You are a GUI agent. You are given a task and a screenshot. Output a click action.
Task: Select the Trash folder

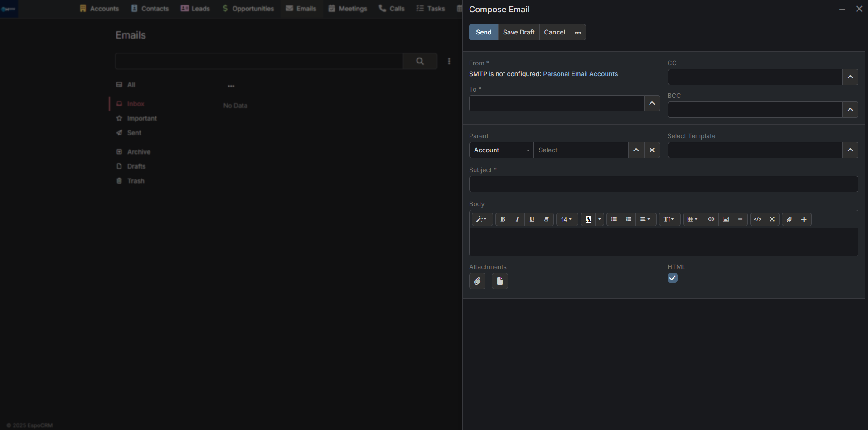136,181
